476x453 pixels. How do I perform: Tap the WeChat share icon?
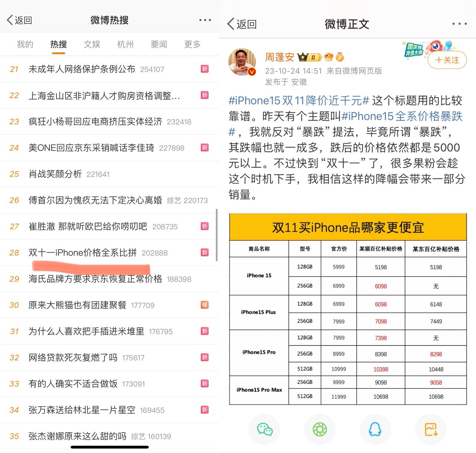(264, 429)
